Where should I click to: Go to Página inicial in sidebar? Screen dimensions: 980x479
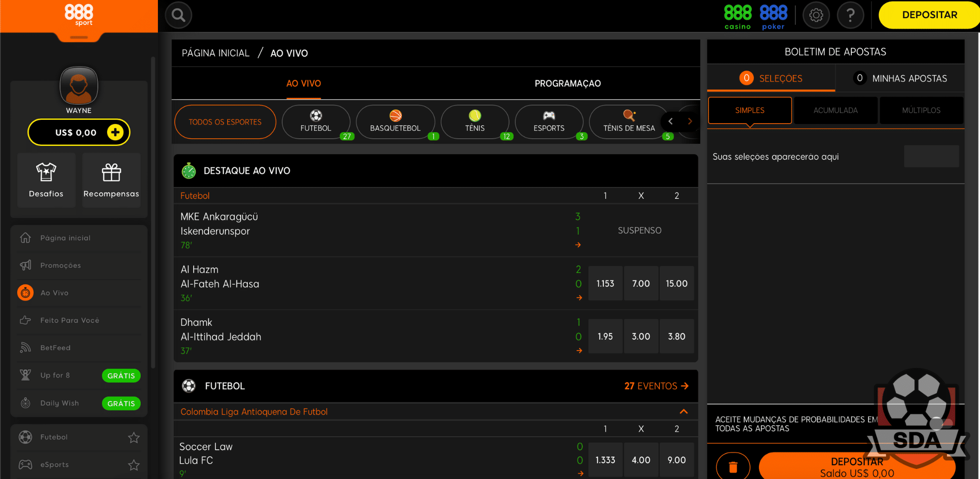[79, 238]
